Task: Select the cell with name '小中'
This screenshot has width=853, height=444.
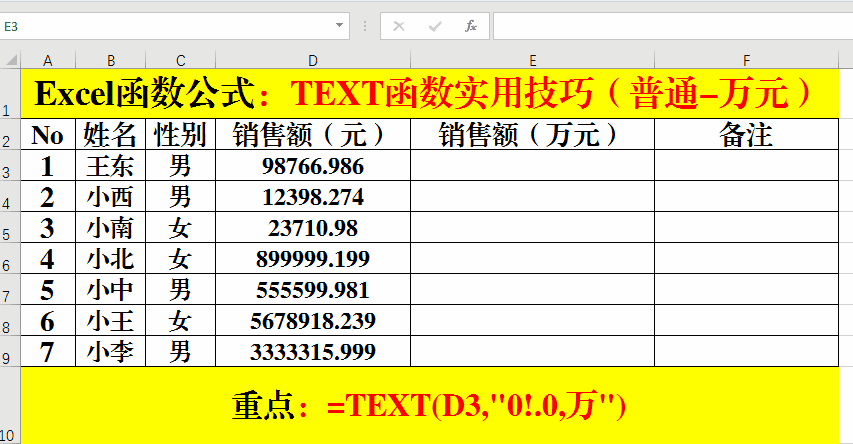Action: point(110,289)
